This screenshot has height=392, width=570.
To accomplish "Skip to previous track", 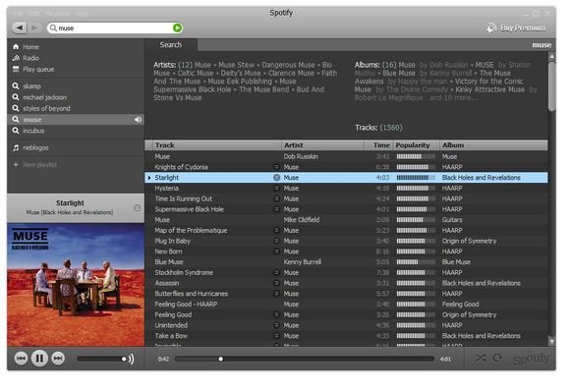I will click(21, 359).
